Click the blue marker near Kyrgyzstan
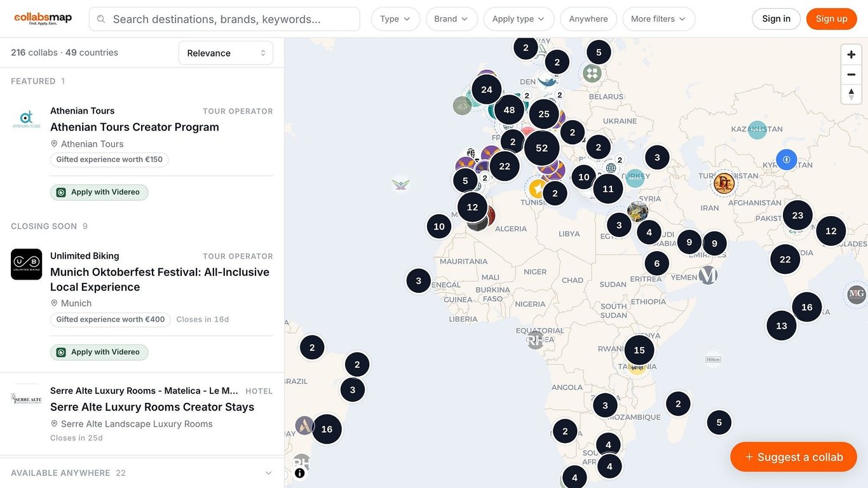Viewport: 868px width, 488px height. (x=787, y=159)
